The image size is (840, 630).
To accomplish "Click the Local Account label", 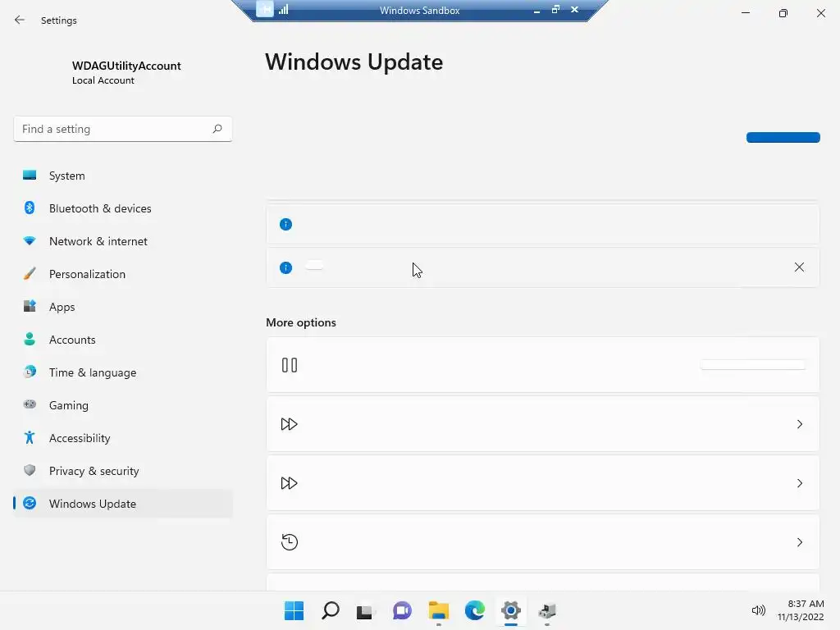I will (x=103, y=80).
